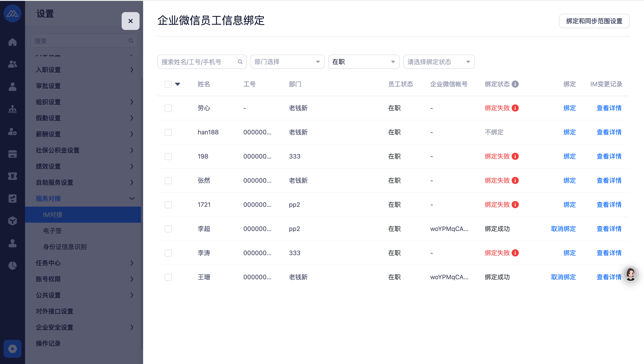Click the calendar icon in sidebar

[x=13, y=154]
